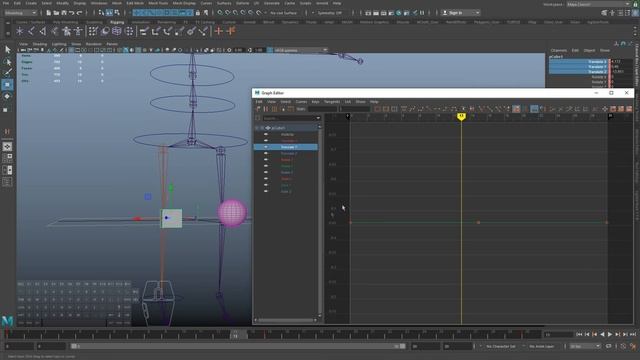The width and height of the screenshot is (640, 360).
Task: Select Translate Y row in Graph Editor outliner
Action: coord(286,147)
